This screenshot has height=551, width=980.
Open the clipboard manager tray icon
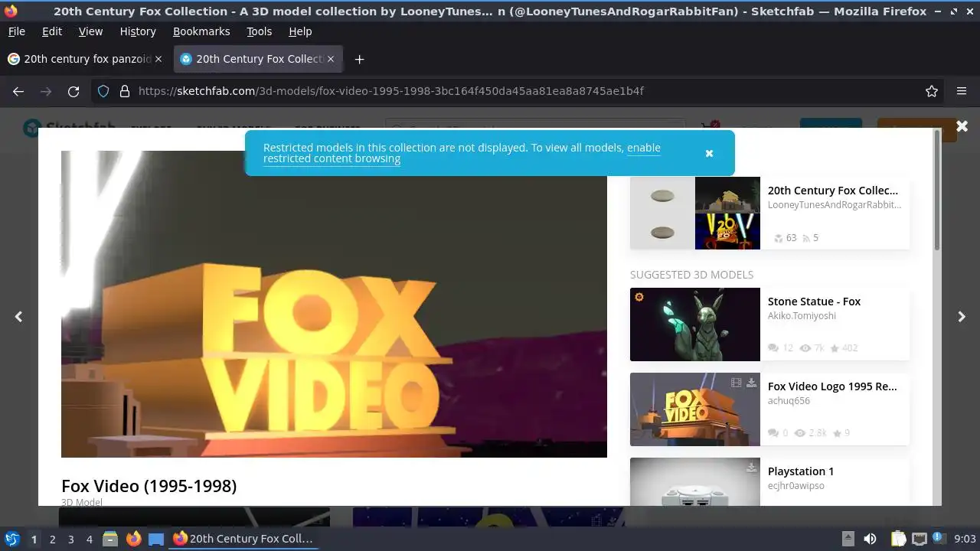pos(898,539)
